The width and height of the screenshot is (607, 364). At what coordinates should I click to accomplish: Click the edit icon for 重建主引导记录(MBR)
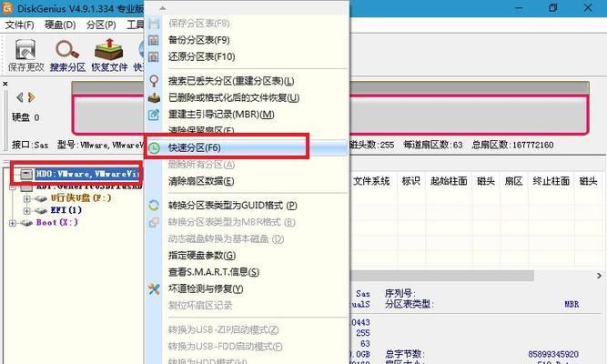[154, 115]
